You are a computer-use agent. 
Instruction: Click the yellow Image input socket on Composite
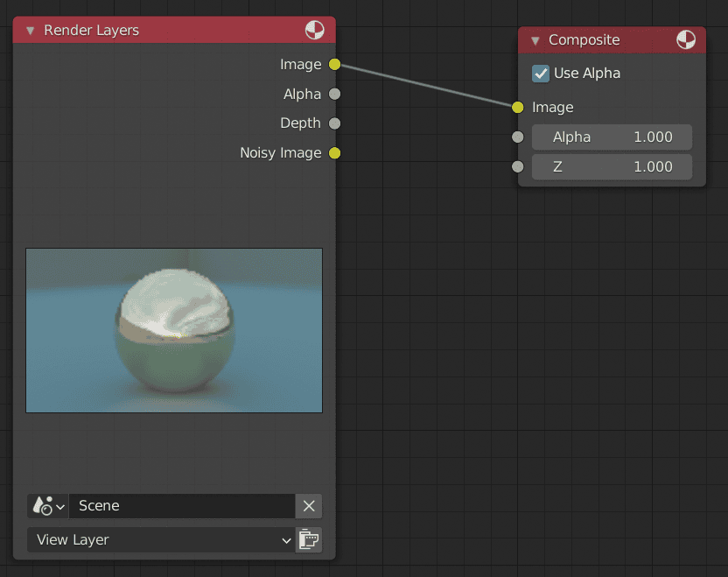[517, 108]
